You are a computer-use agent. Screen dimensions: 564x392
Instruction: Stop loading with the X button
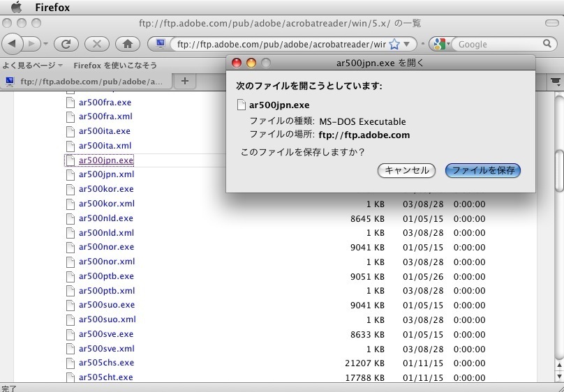click(x=97, y=44)
